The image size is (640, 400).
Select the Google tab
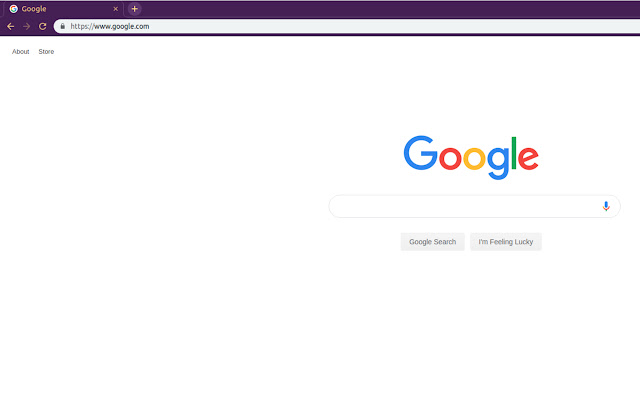point(63,9)
